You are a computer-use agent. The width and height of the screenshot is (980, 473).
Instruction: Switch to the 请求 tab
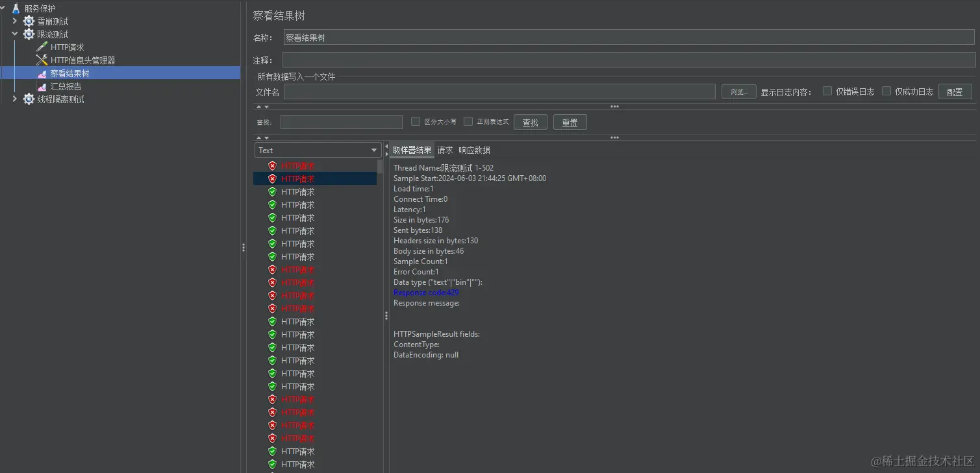pyautogui.click(x=445, y=150)
